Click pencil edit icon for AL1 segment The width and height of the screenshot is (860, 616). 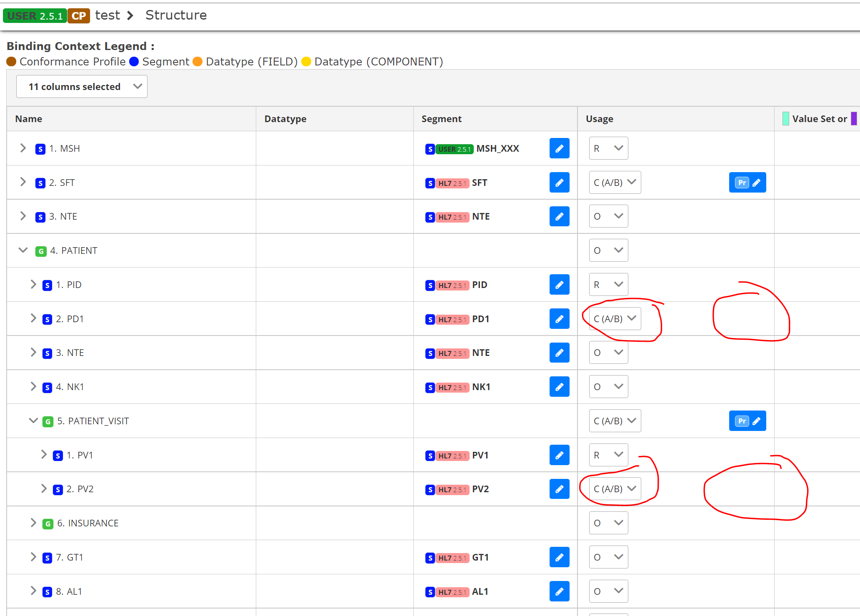tap(559, 591)
